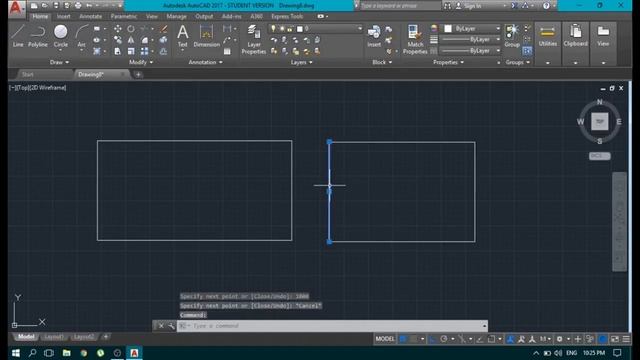
Task: Toggle the grid display in status bar
Action: 403,339
